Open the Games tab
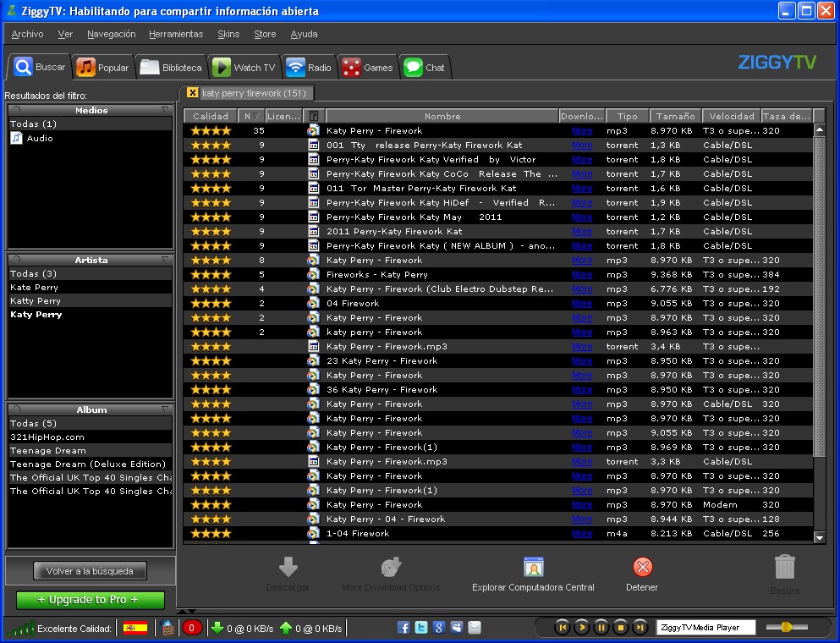 point(367,68)
